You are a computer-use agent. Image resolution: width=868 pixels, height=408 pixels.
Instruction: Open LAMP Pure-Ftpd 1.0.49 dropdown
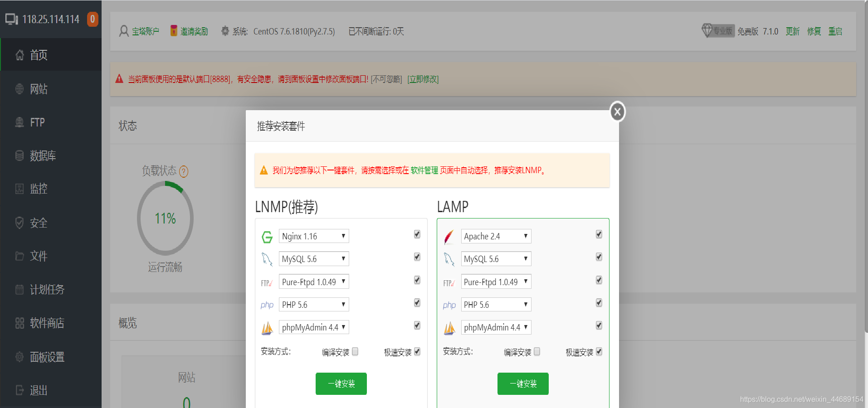(496, 282)
